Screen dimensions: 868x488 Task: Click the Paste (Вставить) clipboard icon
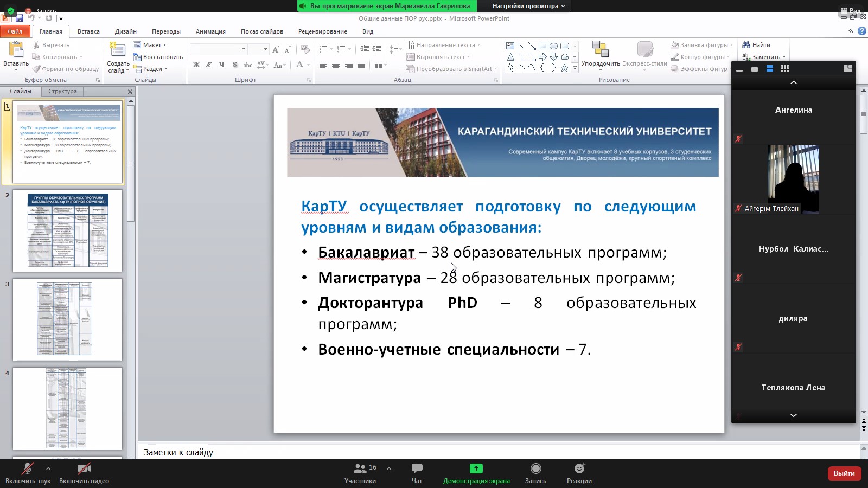click(x=16, y=50)
